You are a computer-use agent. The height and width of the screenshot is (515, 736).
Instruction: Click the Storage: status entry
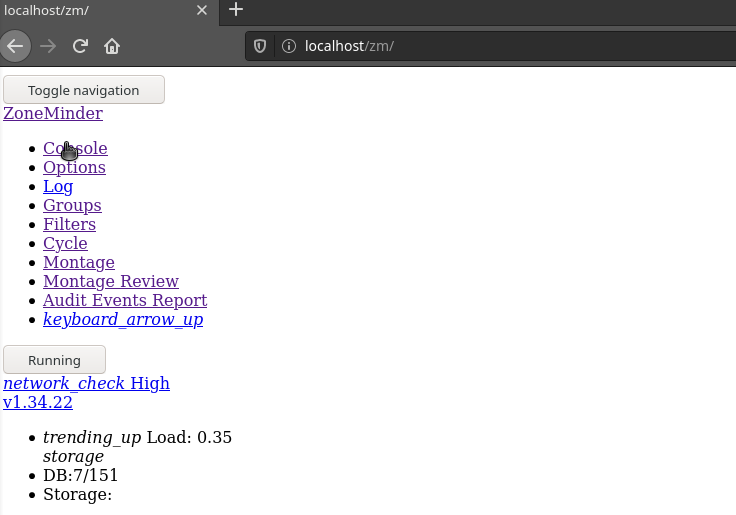tap(77, 494)
